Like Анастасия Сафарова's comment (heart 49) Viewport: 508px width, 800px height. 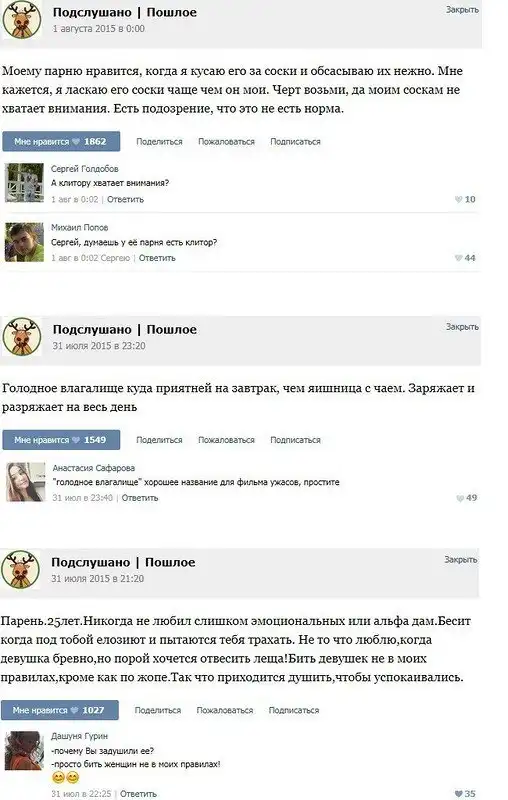467,498
